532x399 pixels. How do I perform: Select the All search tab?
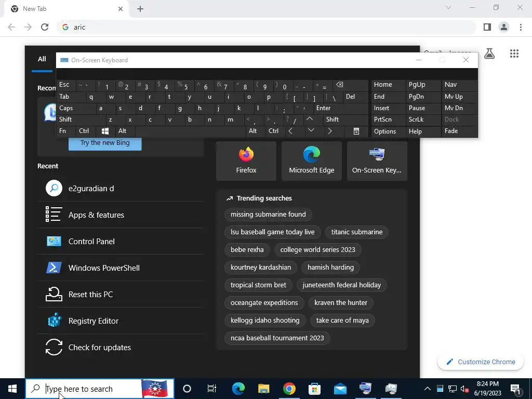pos(42,59)
